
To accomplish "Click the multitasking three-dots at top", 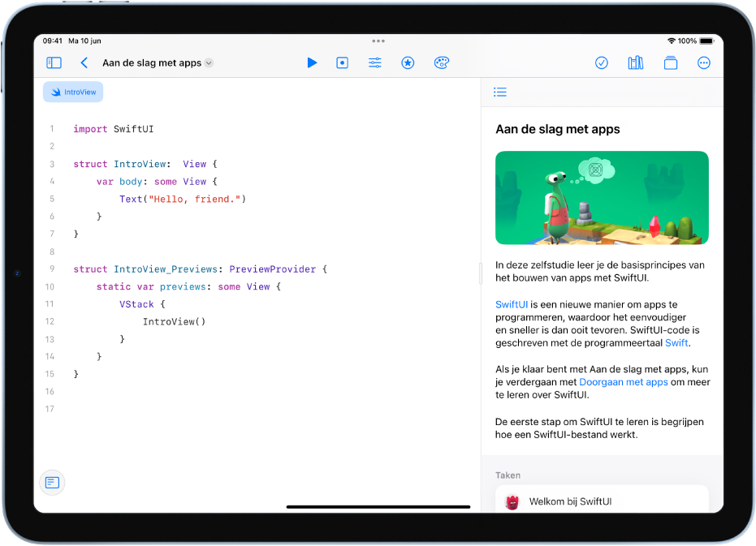I will (378, 41).
